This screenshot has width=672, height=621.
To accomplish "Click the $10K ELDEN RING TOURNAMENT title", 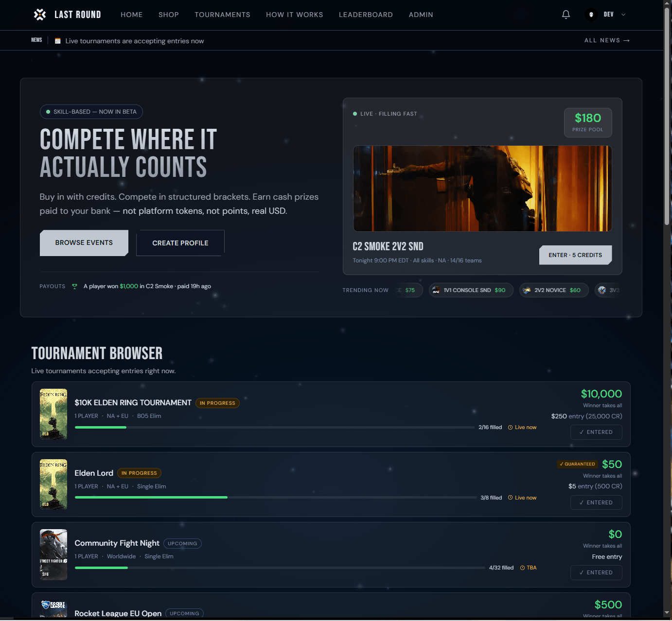I will tap(133, 403).
